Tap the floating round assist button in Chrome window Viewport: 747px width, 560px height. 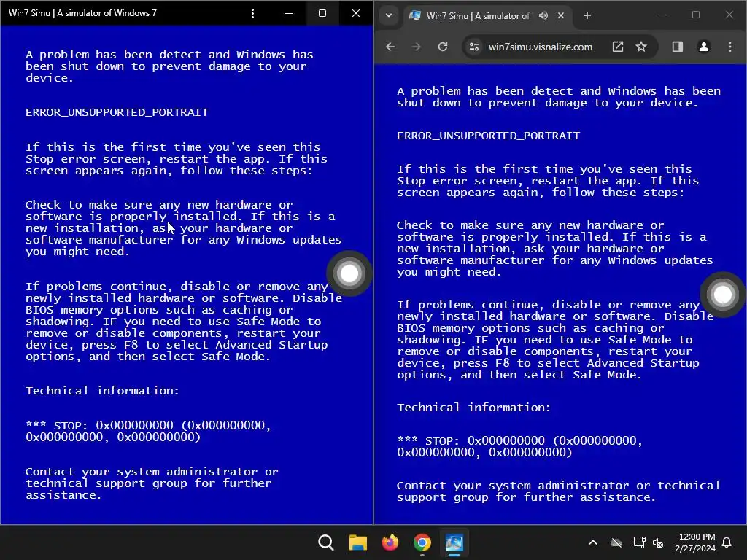point(723,295)
